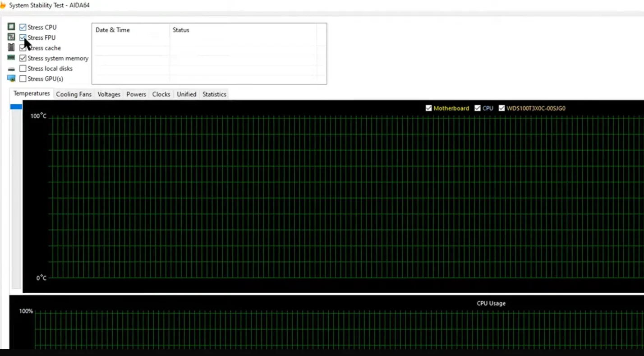Screen dimensions: 644x356
Task: Uncheck WDS100T3X0C-00SJG0 in the legend
Action: click(x=501, y=108)
